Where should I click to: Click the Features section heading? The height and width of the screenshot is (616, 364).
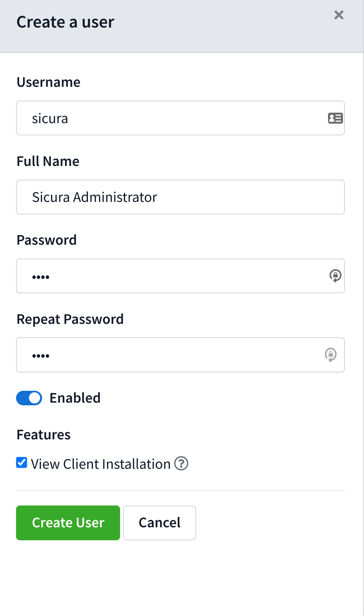[44, 435]
